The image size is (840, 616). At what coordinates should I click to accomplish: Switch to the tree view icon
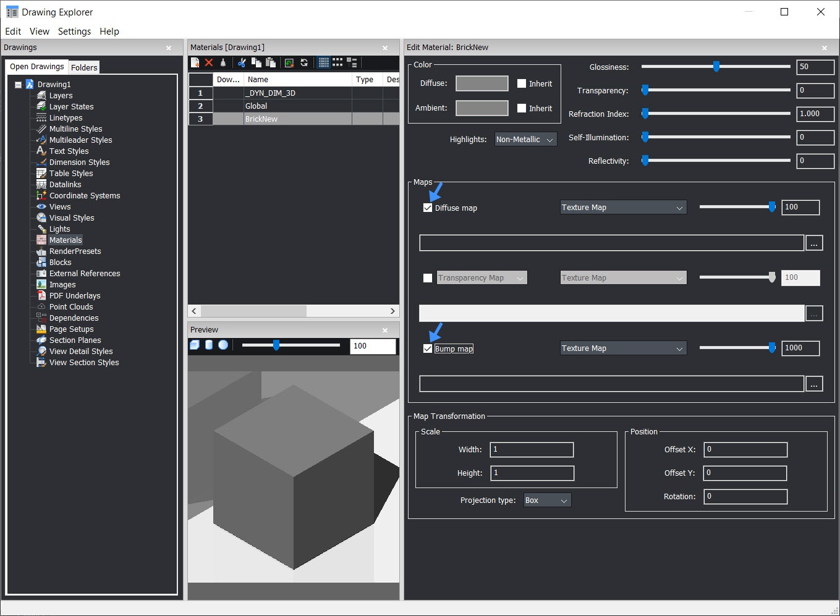click(352, 62)
